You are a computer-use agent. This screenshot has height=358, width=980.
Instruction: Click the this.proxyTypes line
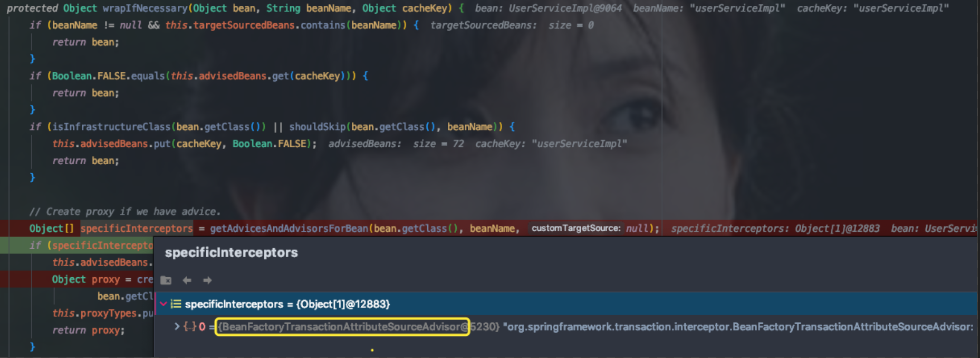[102, 314]
